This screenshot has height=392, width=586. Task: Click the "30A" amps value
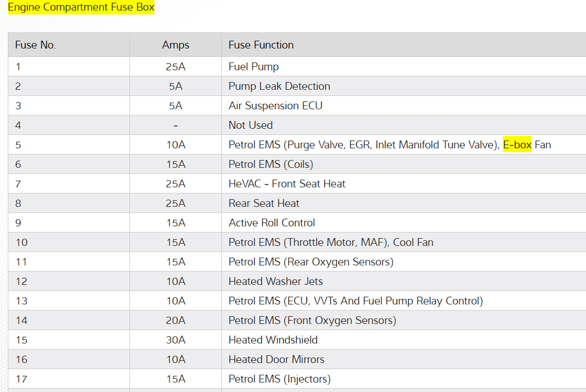(176, 340)
